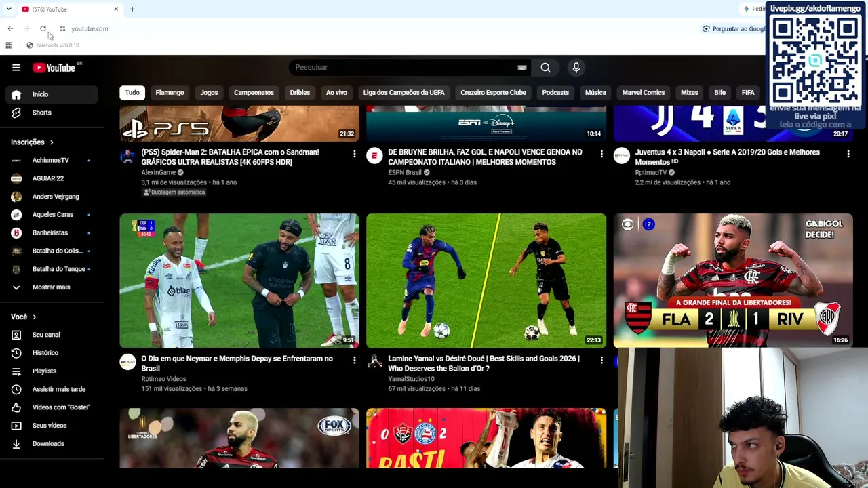Viewport: 868px width, 488px height.
Task: Open the apps grid in bookmarks bar
Action: pyautogui.click(x=9, y=45)
